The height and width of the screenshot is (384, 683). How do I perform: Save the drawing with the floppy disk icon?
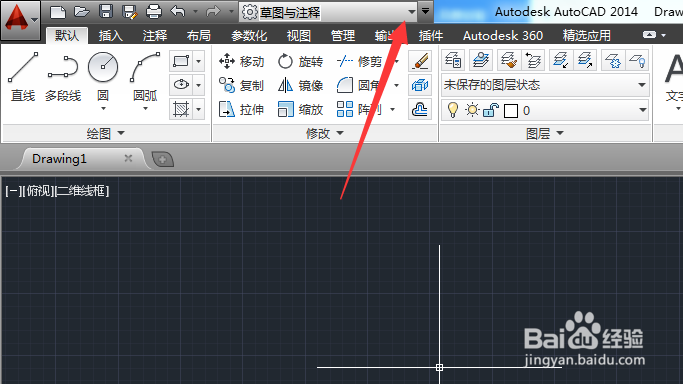pos(106,12)
